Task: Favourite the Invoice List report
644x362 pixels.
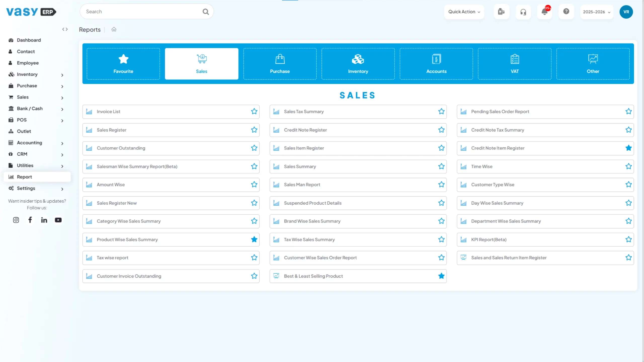Action: 254,111
